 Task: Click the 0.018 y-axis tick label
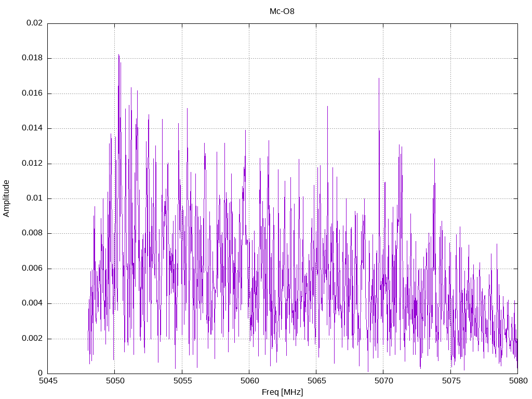point(32,58)
